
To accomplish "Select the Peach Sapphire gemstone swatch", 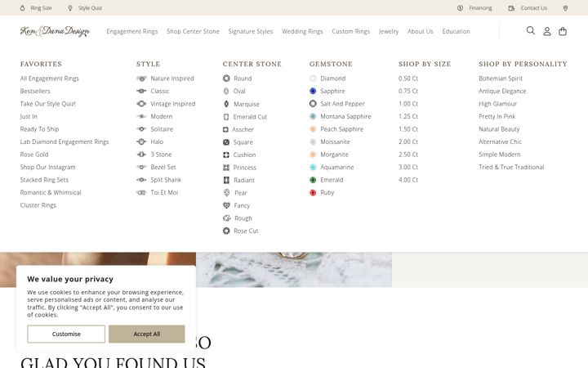I will (x=313, y=129).
